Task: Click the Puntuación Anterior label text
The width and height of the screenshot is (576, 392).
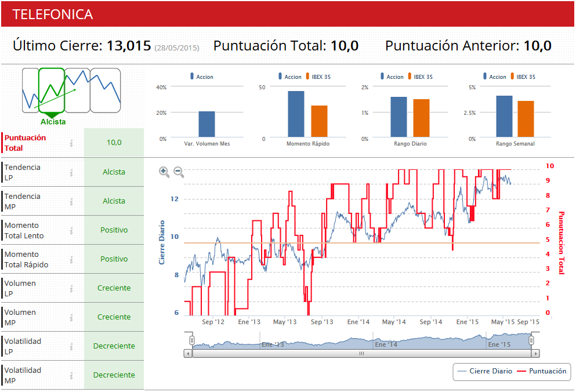Action: point(452,46)
